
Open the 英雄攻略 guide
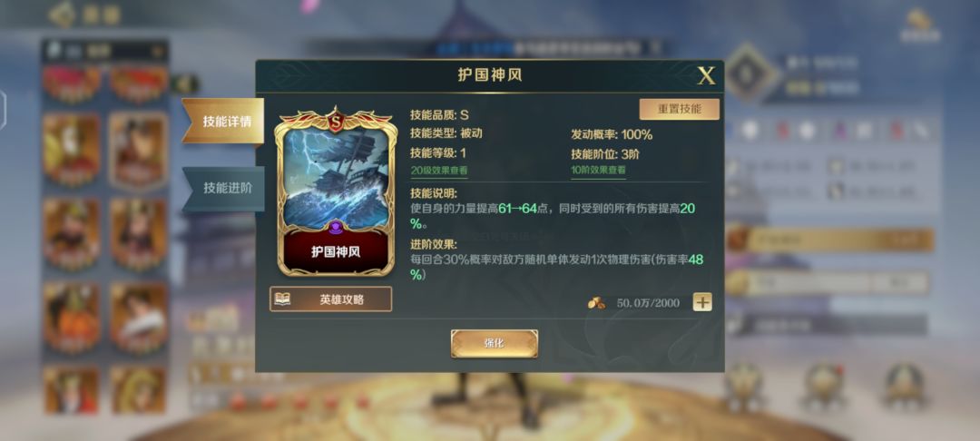coord(330,299)
